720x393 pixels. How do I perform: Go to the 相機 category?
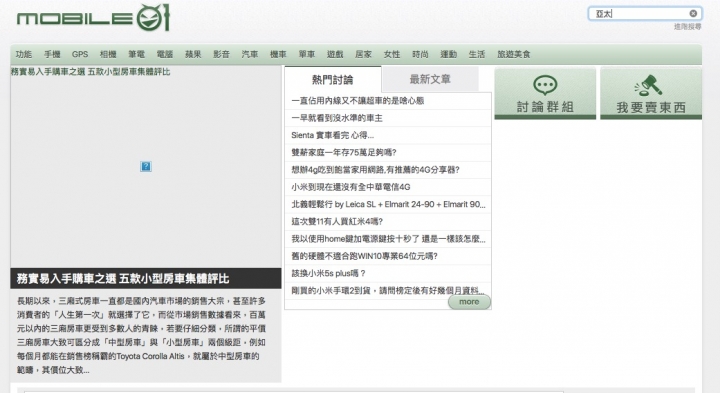tap(108, 54)
